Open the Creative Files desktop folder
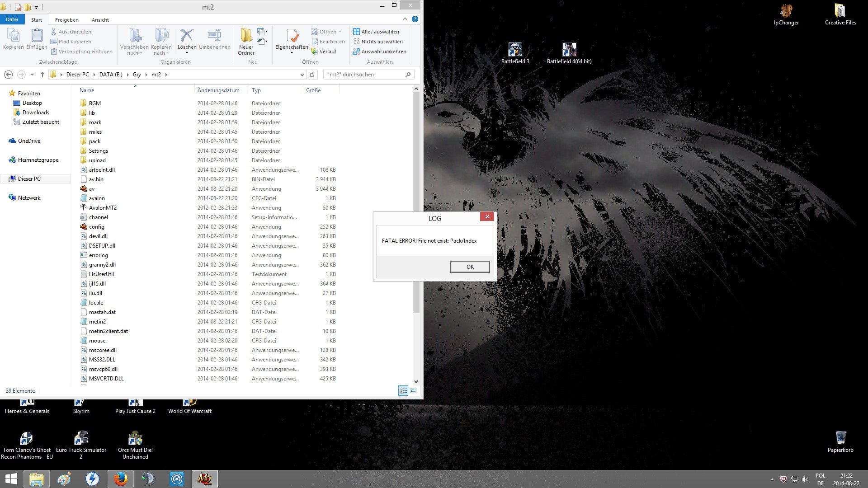The height and width of the screenshot is (488, 868). coord(840,14)
